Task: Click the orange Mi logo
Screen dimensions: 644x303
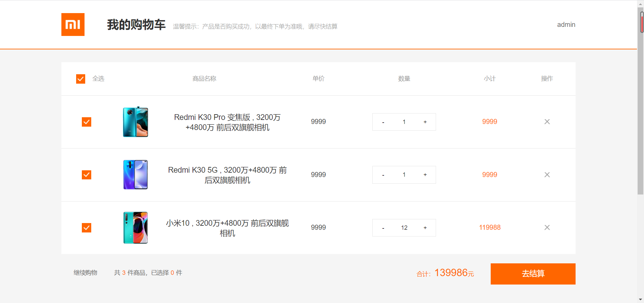Action: (73, 25)
